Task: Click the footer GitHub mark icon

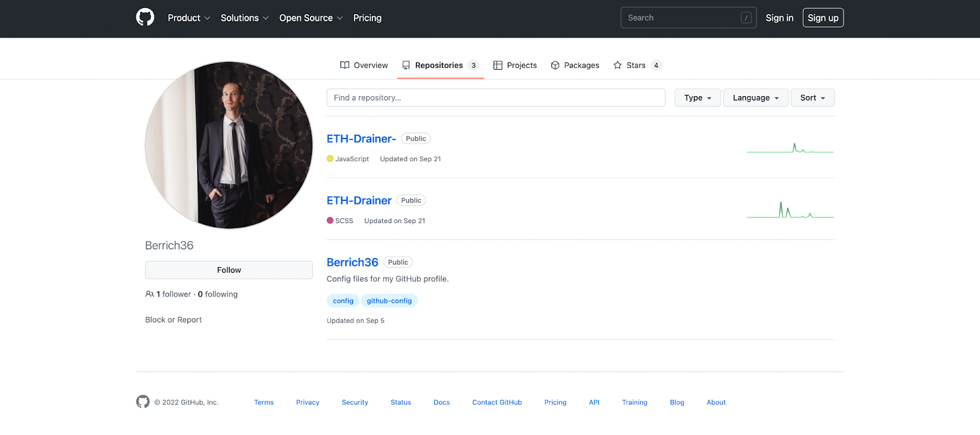Action: pos(143,402)
